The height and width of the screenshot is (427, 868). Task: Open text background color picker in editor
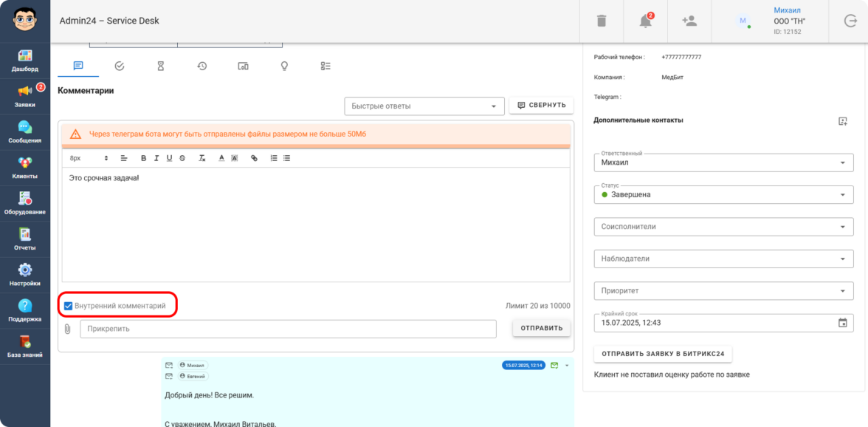point(234,158)
